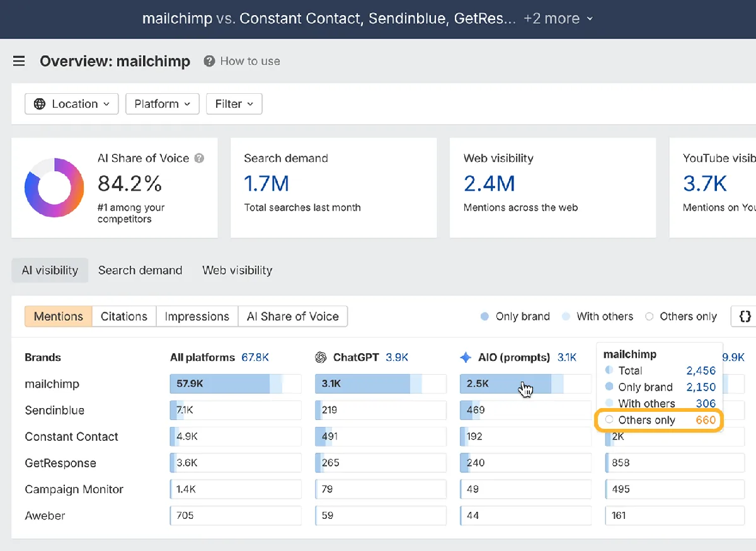Click the Overview: mailchimp heading
756x551 pixels.
coord(115,61)
